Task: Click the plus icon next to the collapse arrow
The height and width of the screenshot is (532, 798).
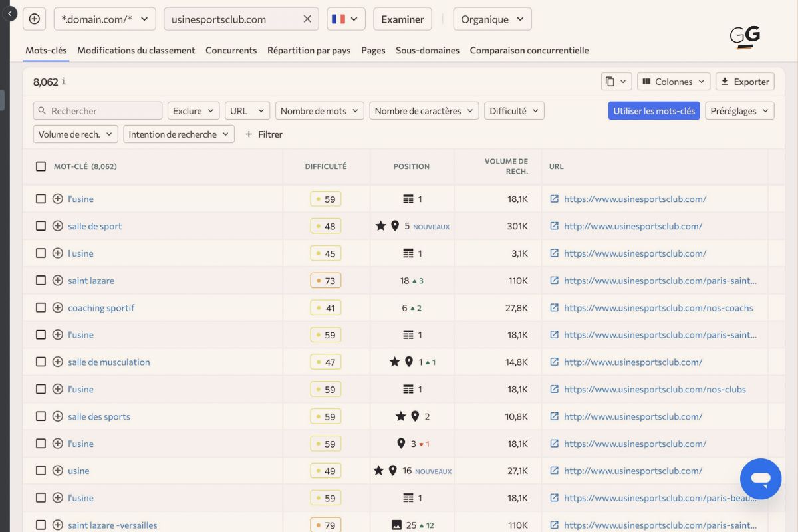Action: click(x=34, y=19)
